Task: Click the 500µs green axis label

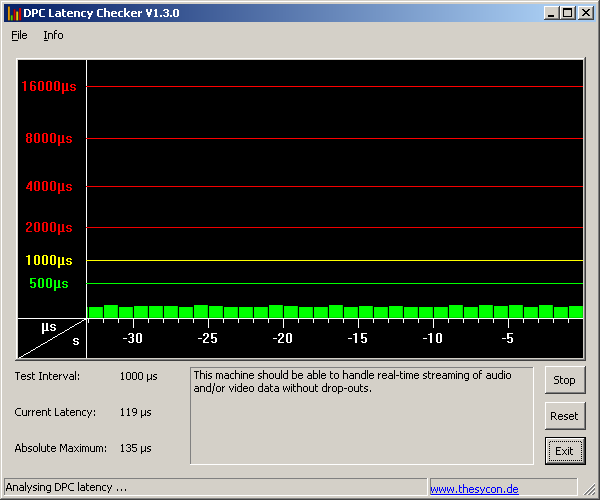Action: pyautogui.click(x=49, y=283)
